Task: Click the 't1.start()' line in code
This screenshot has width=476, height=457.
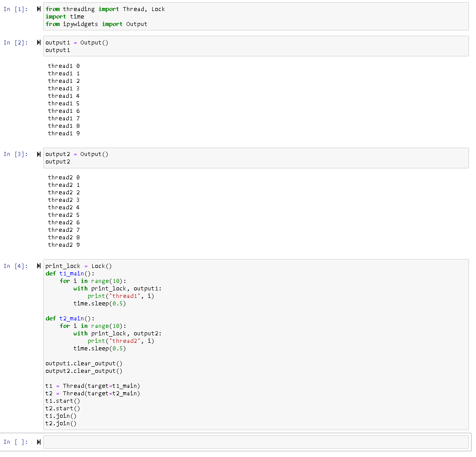Action: pos(63,401)
